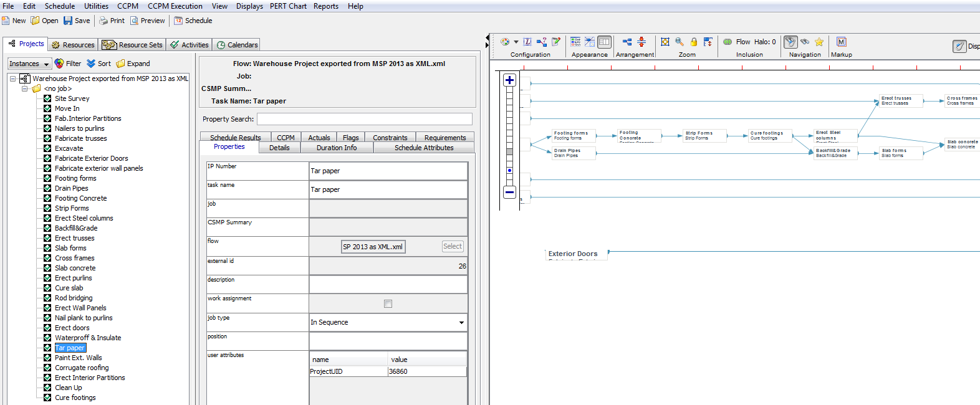This screenshot has height=405, width=980.
Task: Click the star icon in Navigation group
Action: pos(819,42)
